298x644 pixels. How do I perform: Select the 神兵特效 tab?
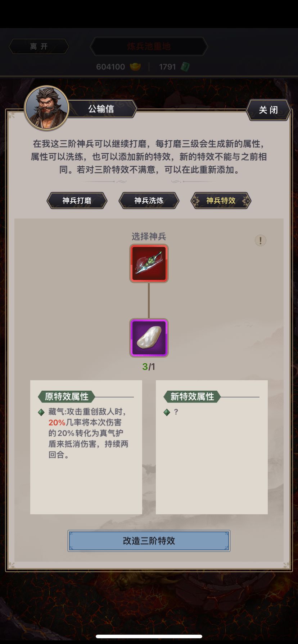click(221, 201)
